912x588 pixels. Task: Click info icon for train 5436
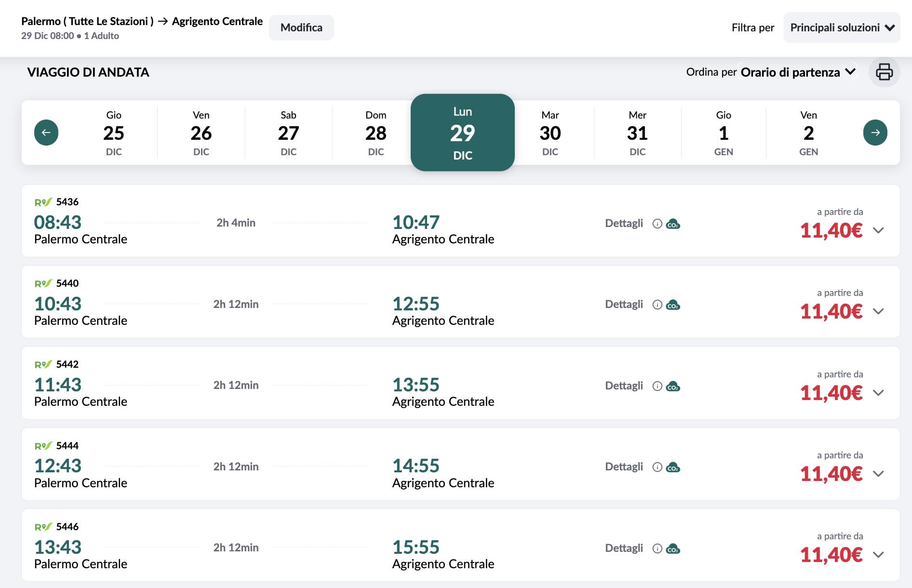pos(657,224)
